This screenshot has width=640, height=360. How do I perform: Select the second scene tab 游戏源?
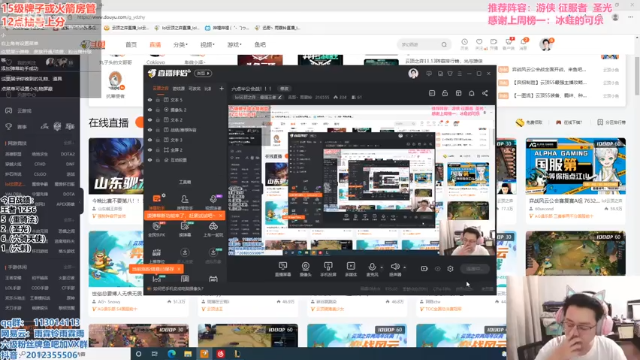pos(178,88)
